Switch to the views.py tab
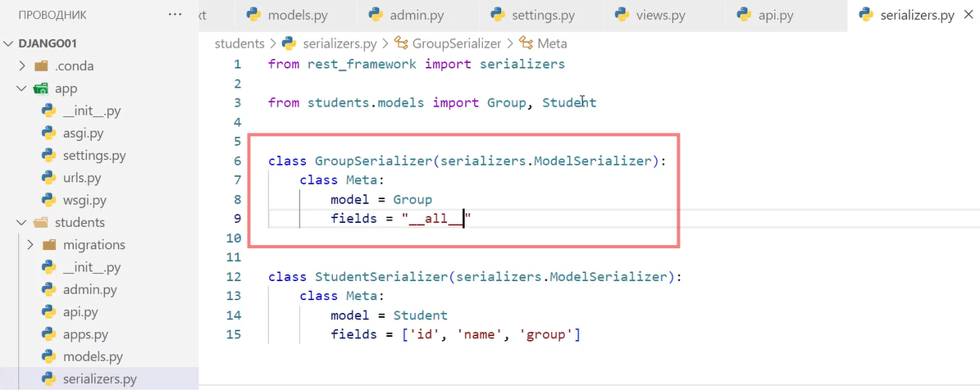Screen dimensions: 980x390 pyautogui.click(x=664, y=15)
